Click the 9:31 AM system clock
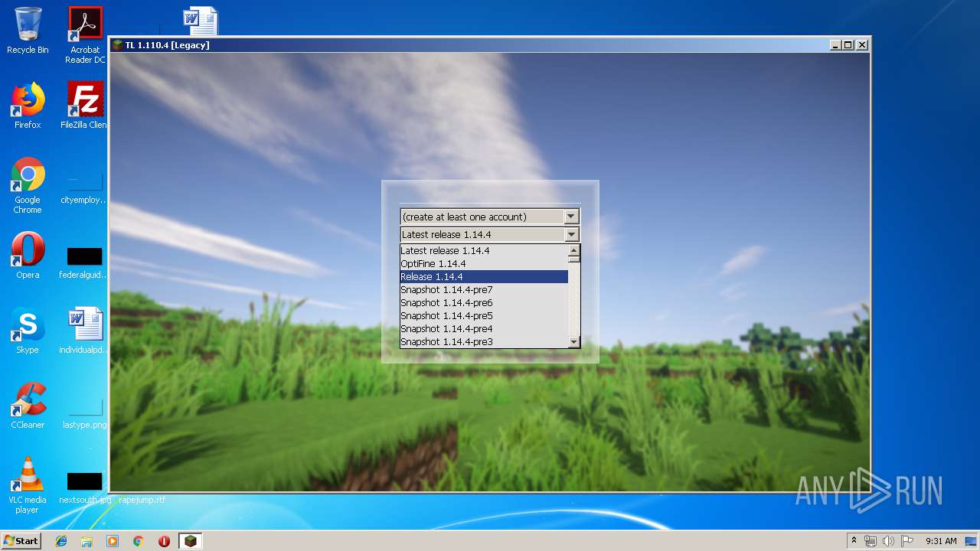 coord(941,541)
